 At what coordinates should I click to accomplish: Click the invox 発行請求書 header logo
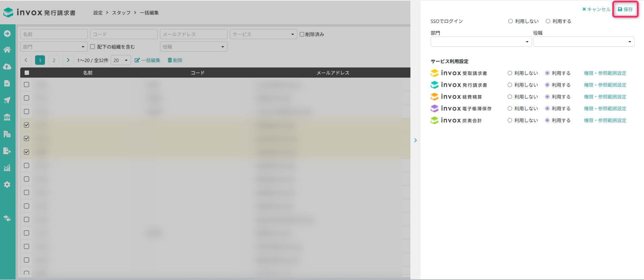click(x=39, y=12)
